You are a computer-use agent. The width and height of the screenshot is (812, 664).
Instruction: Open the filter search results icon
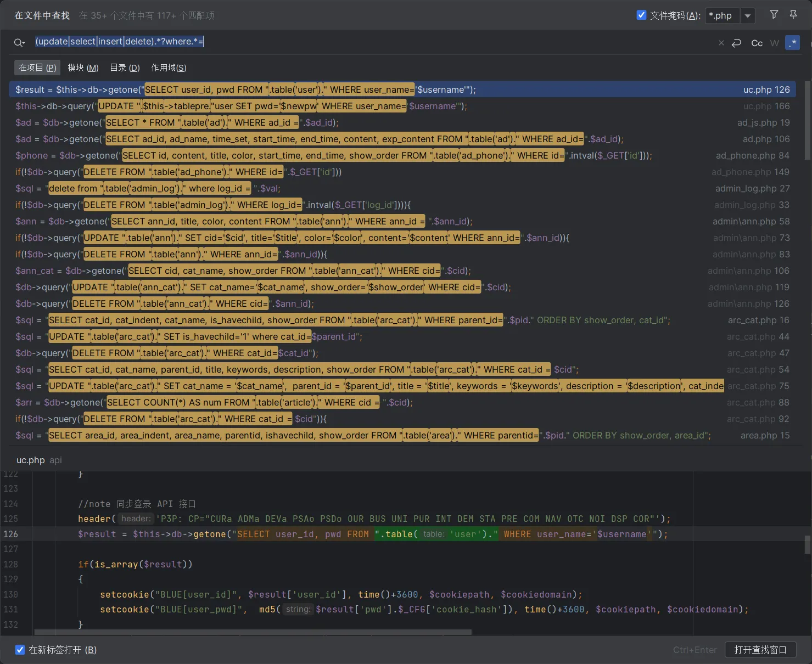[x=774, y=15]
